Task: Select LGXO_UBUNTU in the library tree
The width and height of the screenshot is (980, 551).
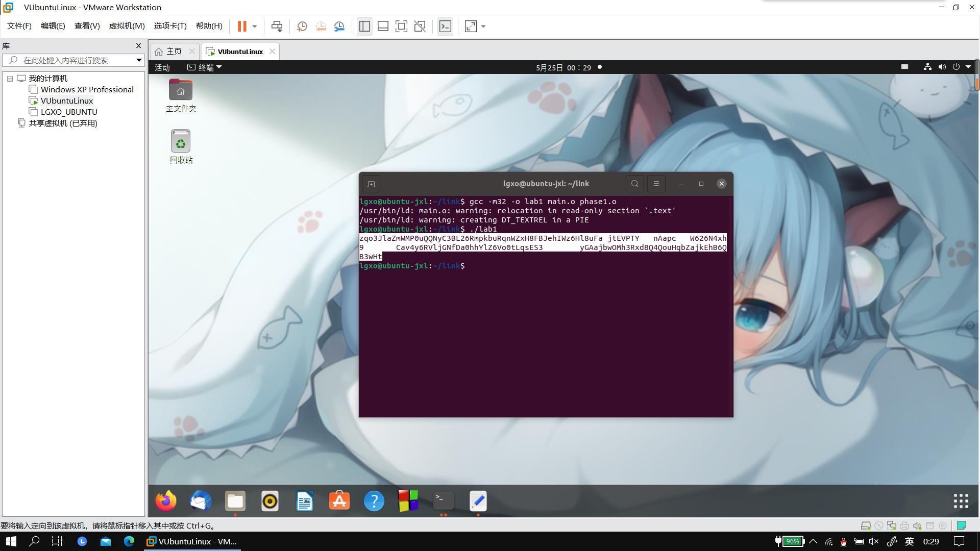Action: 69,112
